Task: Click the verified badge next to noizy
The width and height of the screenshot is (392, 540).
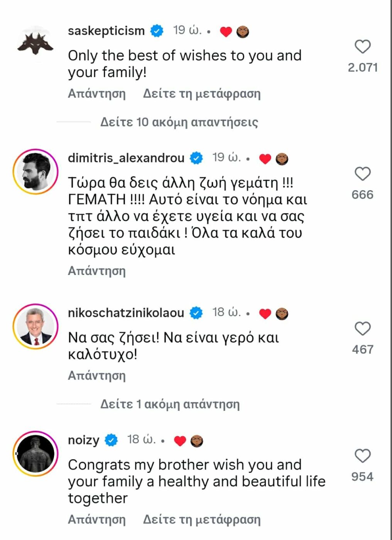Action: pyautogui.click(x=112, y=440)
